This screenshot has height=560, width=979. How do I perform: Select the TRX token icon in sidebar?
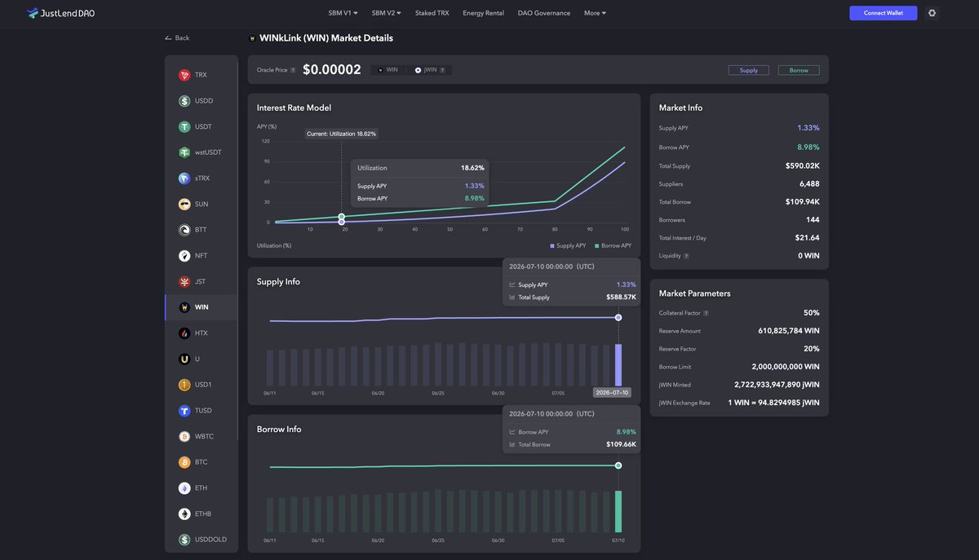pos(184,75)
